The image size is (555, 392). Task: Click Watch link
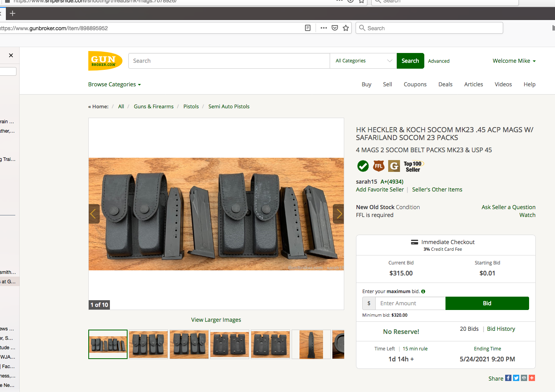[x=528, y=215]
